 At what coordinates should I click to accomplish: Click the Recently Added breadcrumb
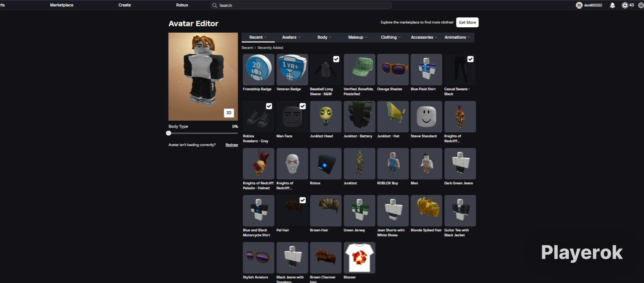pyautogui.click(x=270, y=48)
